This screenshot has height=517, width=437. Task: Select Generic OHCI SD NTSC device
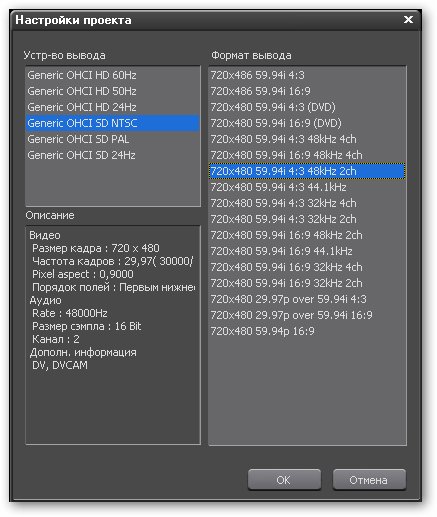tap(113, 123)
